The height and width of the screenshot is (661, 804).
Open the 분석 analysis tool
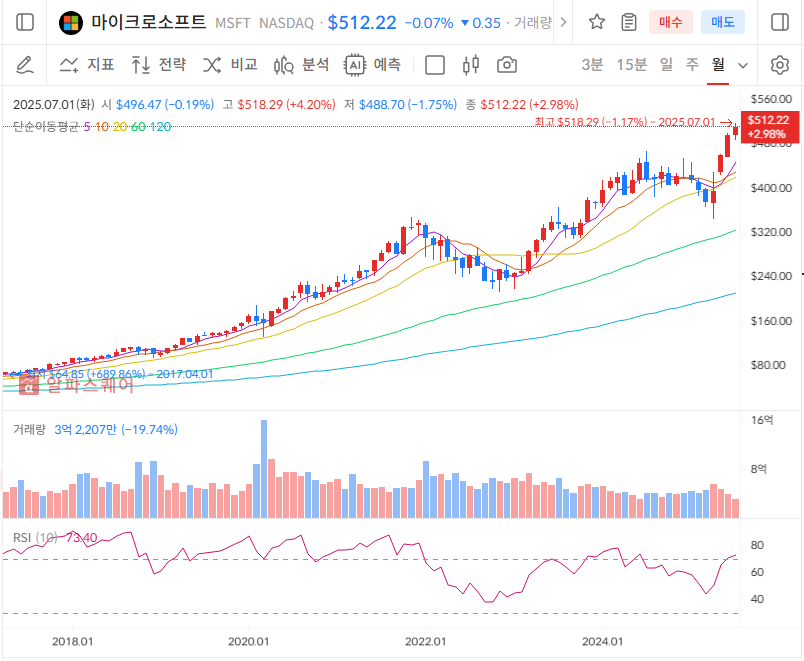pyautogui.click(x=301, y=65)
